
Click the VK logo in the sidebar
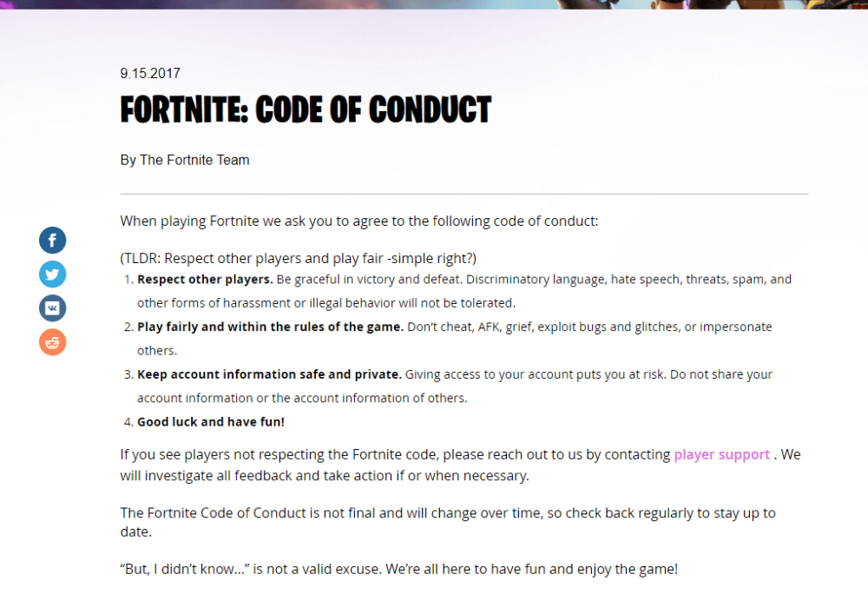[52, 307]
